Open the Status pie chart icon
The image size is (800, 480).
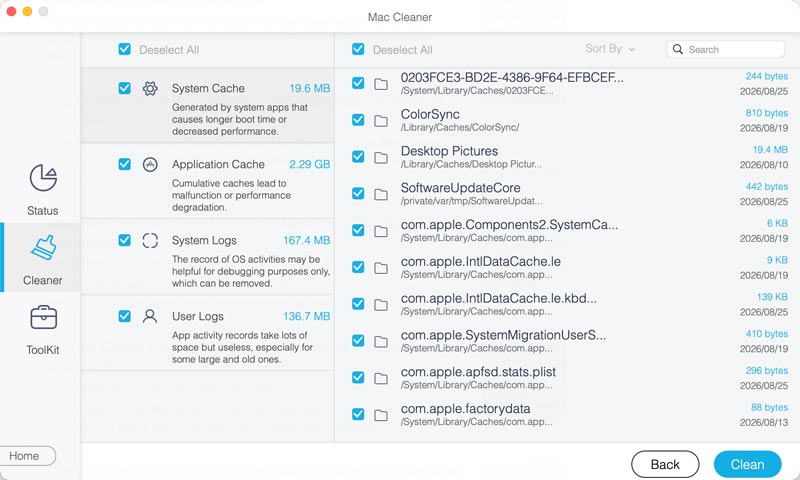coord(43,178)
